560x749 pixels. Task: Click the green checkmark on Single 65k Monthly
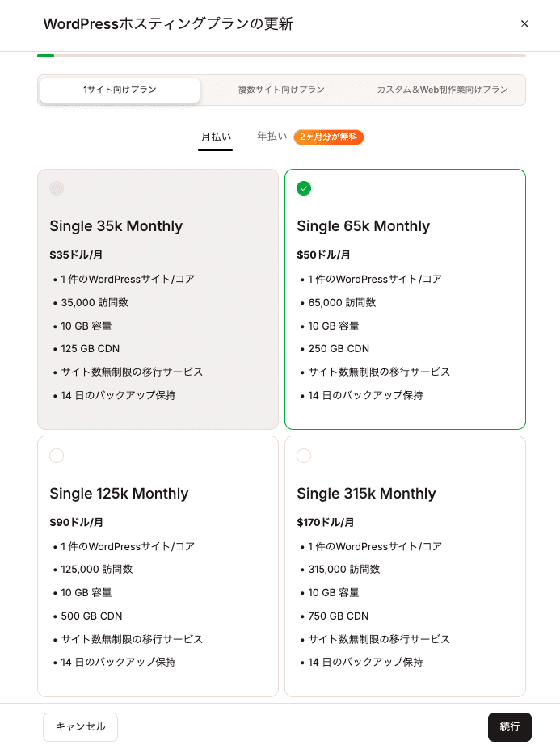(x=304, y=188)
